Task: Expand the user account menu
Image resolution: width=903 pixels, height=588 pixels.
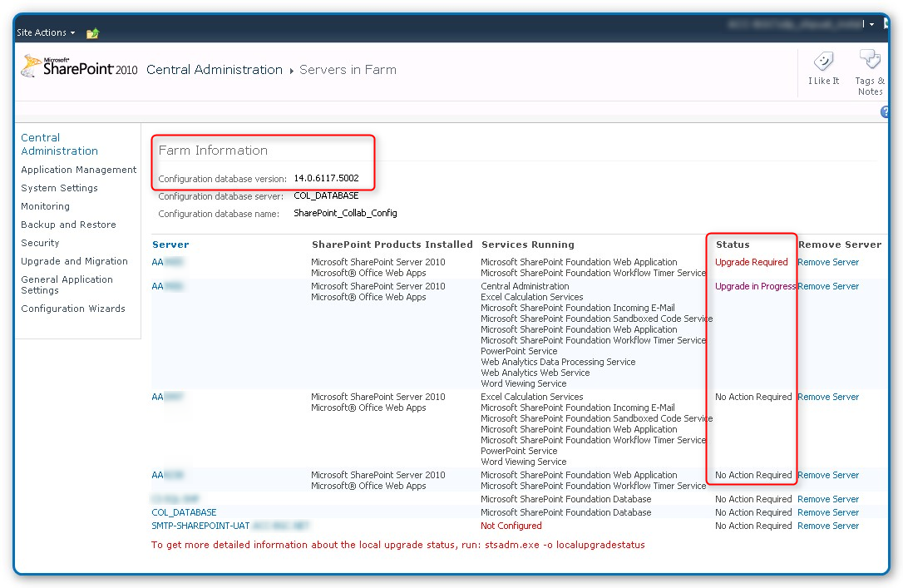Action: click(870, 23)
